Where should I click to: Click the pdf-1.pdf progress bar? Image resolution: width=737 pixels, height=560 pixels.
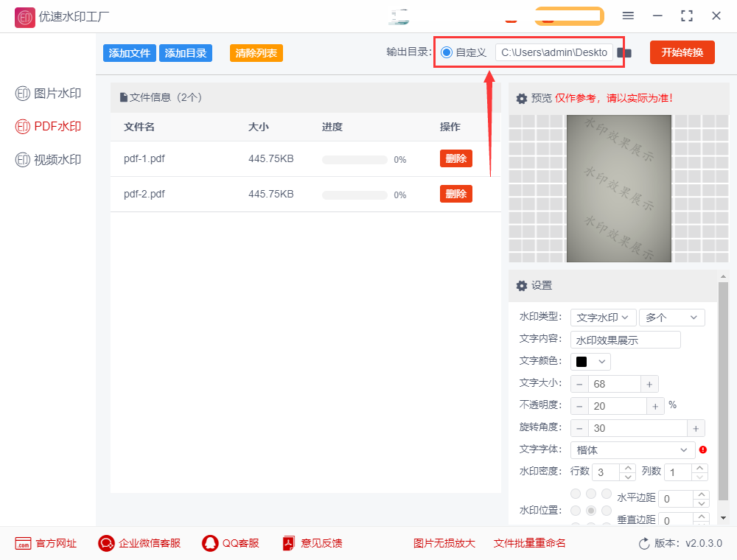[x=354, y=160]
